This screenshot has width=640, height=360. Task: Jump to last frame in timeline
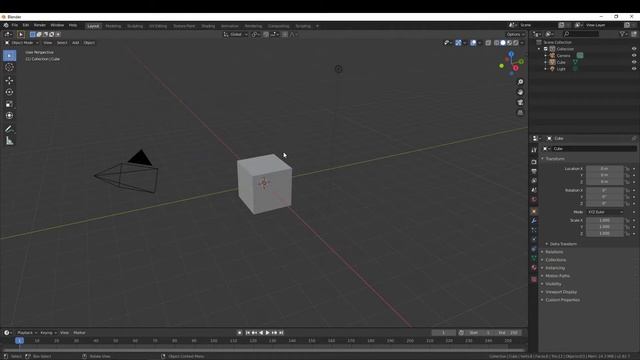click(281, 333)
